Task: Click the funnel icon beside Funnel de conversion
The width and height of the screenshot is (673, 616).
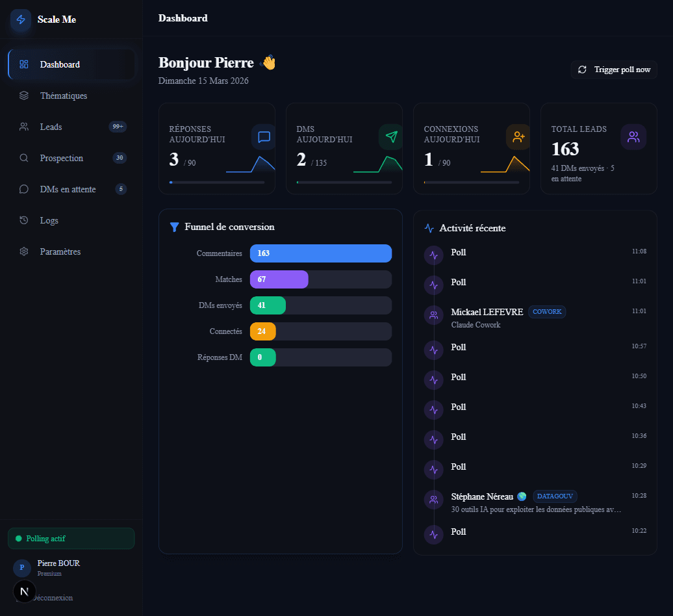Action: point(173,227)
